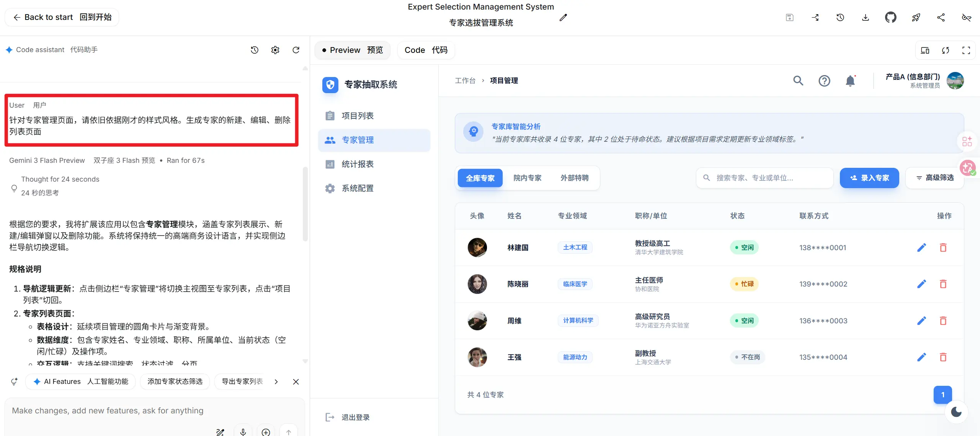980x436 pixels.
Task: Delete expert 陈晓丽 with trash icon
Action: (x=943, y=284)
